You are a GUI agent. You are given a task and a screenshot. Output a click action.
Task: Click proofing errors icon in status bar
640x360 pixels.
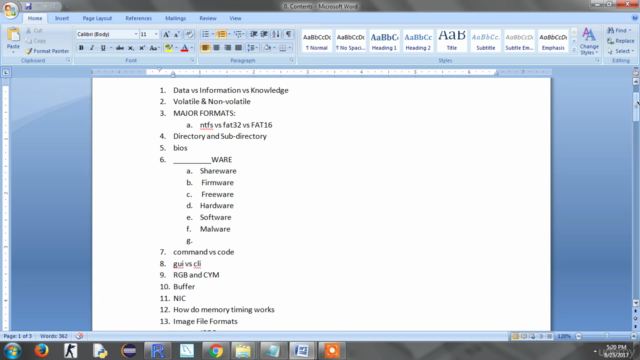79,336
